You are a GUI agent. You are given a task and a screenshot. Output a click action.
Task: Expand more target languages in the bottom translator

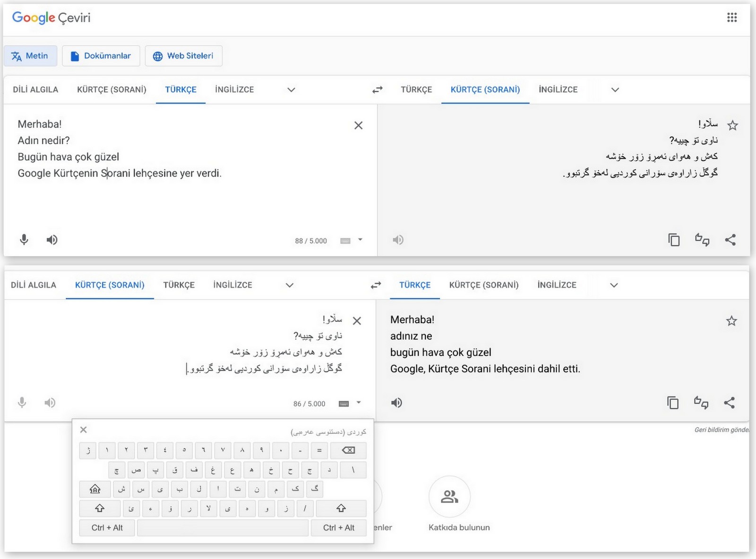(x=614, y=285)
